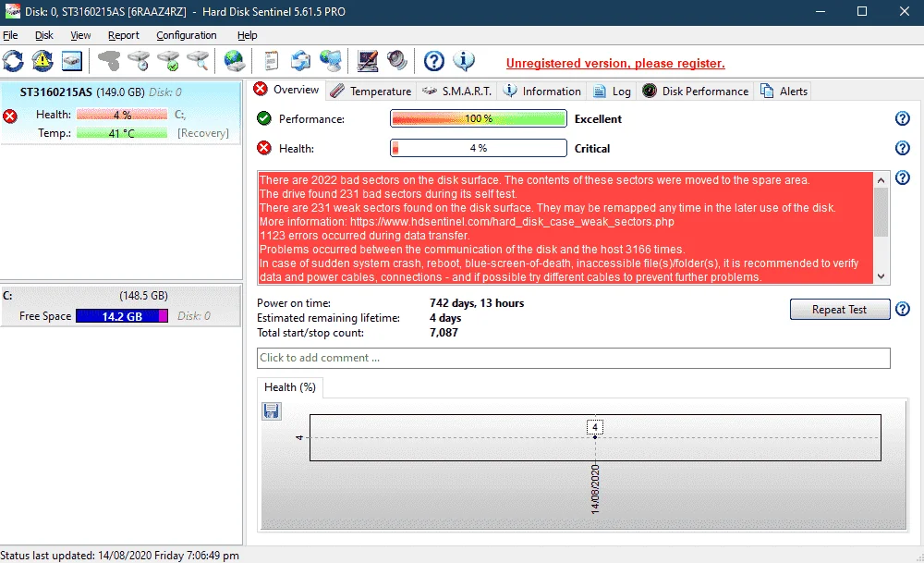Image resolution: width=924 pixels, height=563 pixels.
Task: Click the Excellent performance status text
Action: click(x=598, y=119)
